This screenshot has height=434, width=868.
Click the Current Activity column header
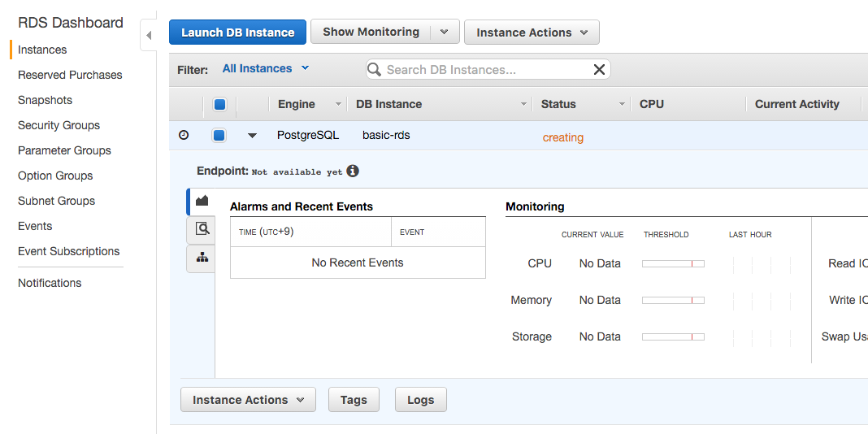(796, 104)
